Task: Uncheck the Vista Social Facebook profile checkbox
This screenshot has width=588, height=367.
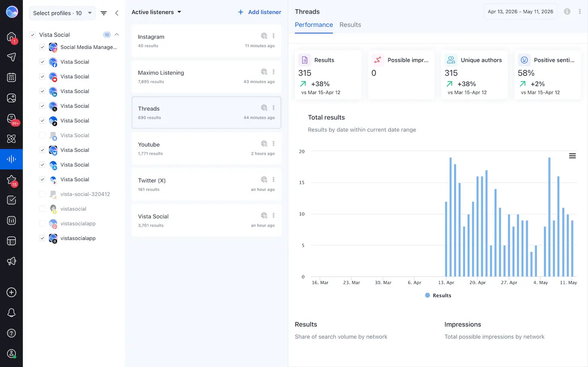Action: pyautogui.click(x=42, y=62)
